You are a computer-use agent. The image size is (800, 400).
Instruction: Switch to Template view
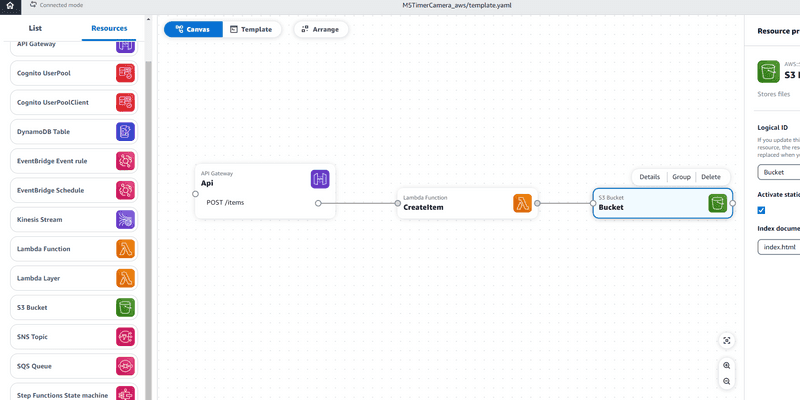point(251,29)
